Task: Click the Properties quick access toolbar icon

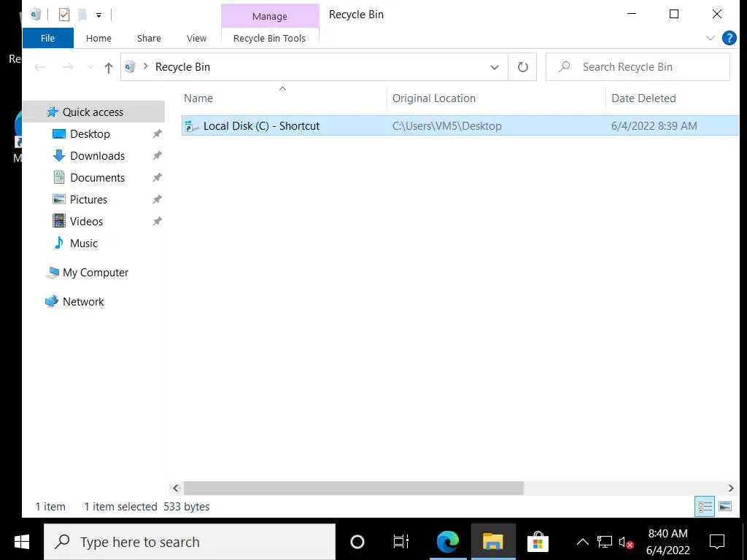Action: [x=64, y=15]
